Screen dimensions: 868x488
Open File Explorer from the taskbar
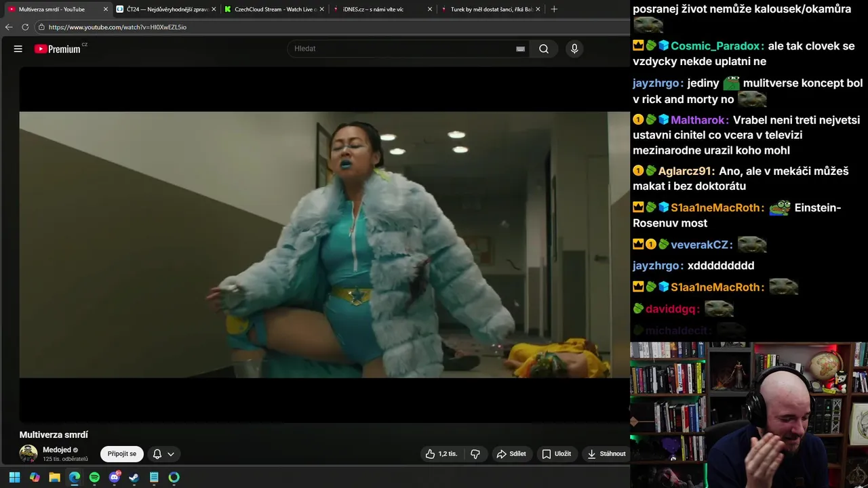tap(54, 477)
